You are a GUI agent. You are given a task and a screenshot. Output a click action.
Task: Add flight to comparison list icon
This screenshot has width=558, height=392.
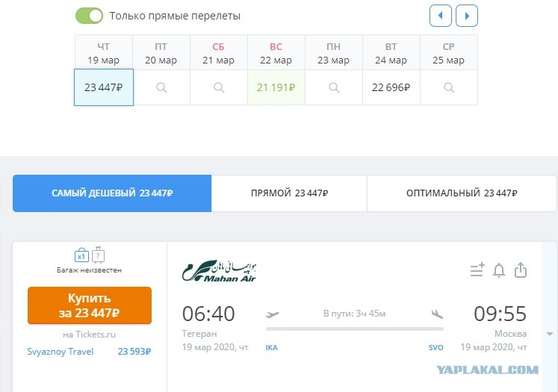coord(477,270)
